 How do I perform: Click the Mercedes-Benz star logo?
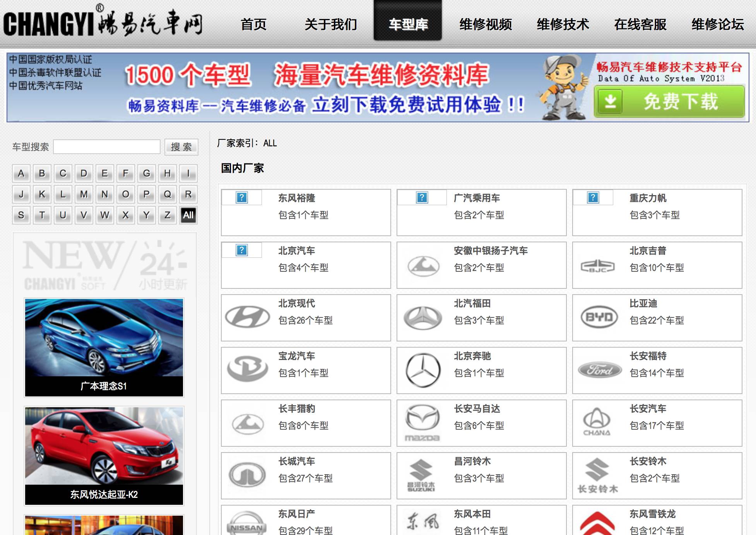point(423,370)
